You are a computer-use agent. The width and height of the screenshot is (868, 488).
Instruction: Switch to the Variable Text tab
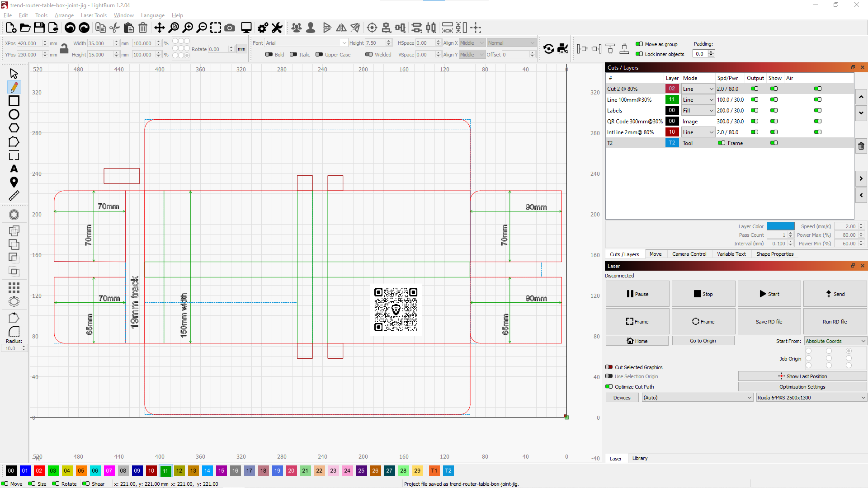click(731, 254)
